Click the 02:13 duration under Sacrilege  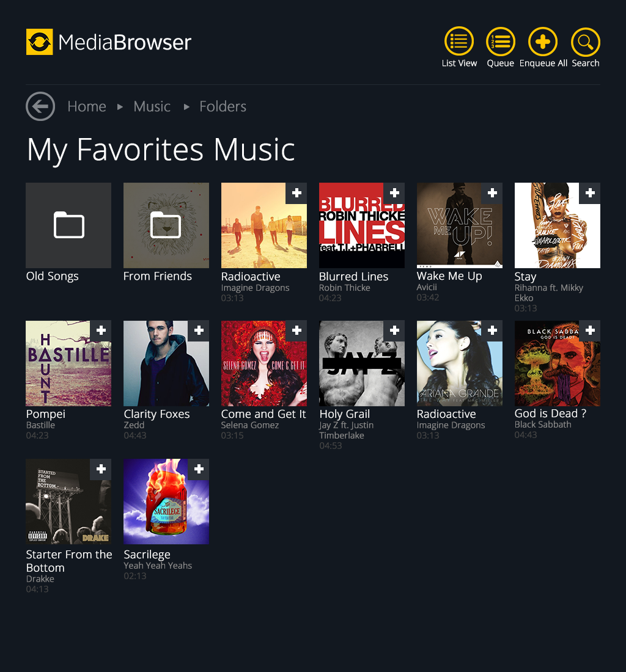coord(135,576)
